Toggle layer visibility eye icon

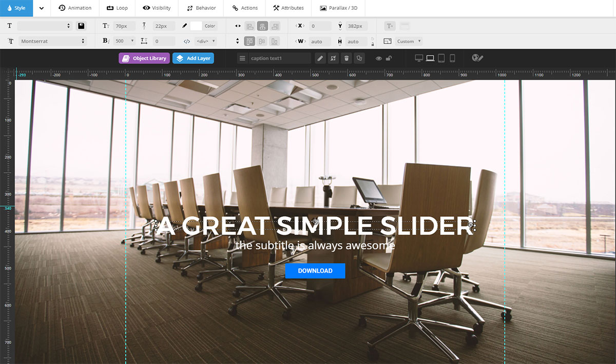coord(379,58)
